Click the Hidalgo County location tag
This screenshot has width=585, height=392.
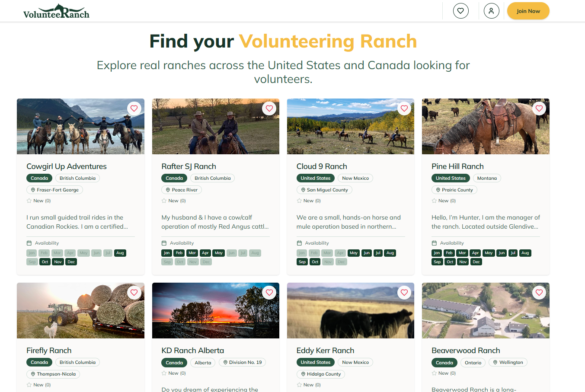[320, 374]
